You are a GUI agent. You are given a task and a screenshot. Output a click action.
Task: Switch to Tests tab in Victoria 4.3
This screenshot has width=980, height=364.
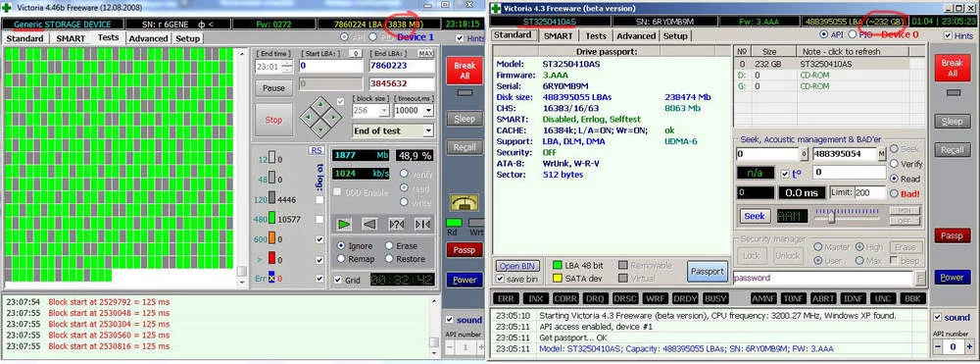point(596,35)
